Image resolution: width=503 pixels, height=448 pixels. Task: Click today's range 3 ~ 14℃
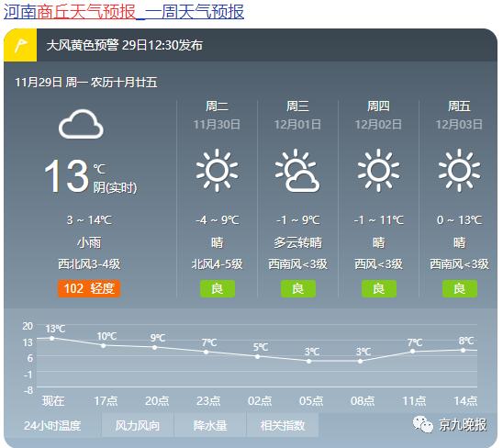point(89,220)
